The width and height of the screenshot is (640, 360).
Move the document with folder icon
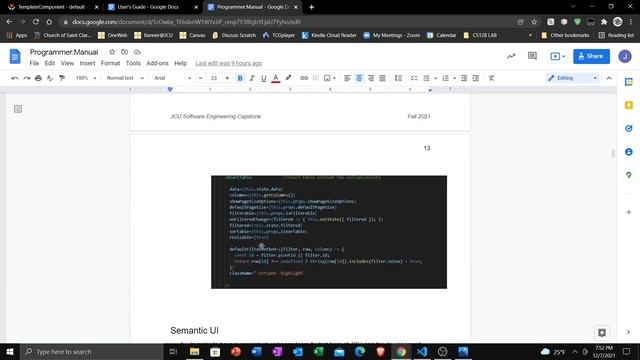pos(124,52)
